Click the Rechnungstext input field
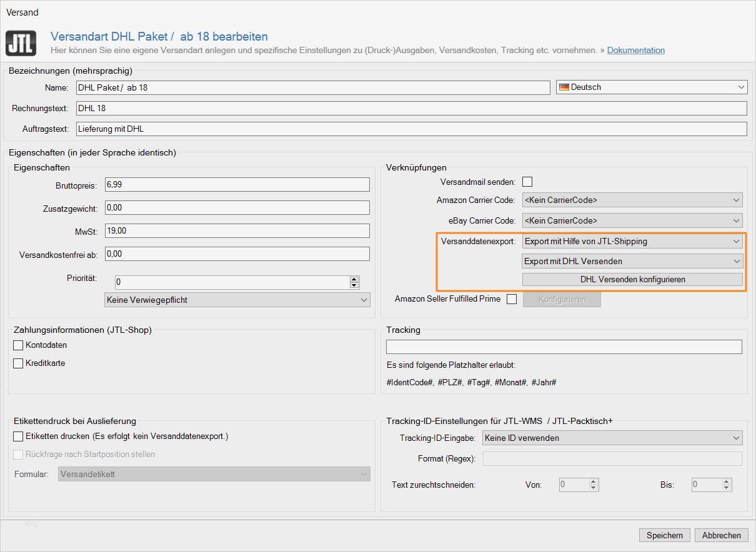The image size is (756, 552). click(411, 109)
